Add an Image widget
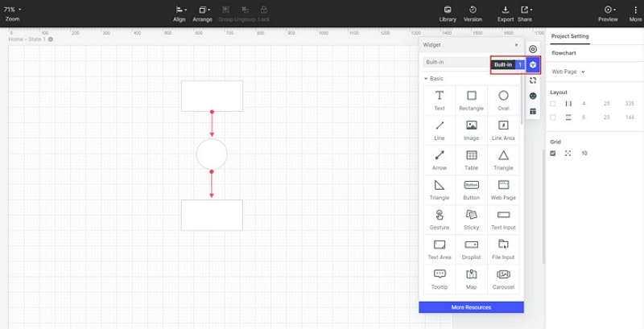The image size is (644, 329). point(471,130)
